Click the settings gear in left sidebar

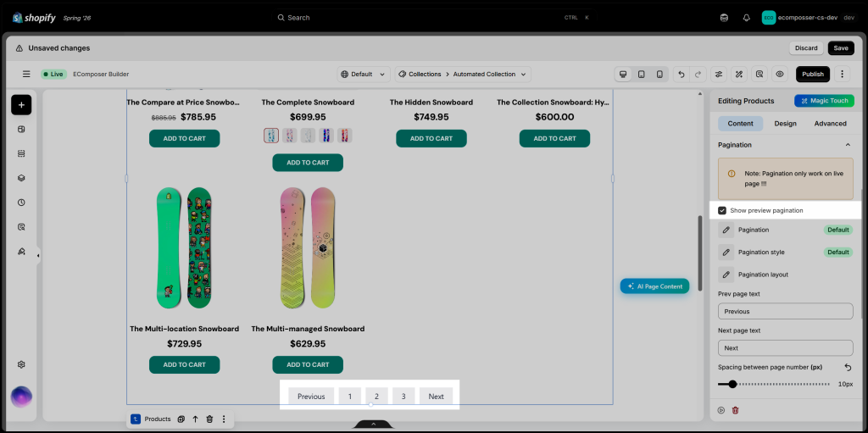tap(21, 364)
